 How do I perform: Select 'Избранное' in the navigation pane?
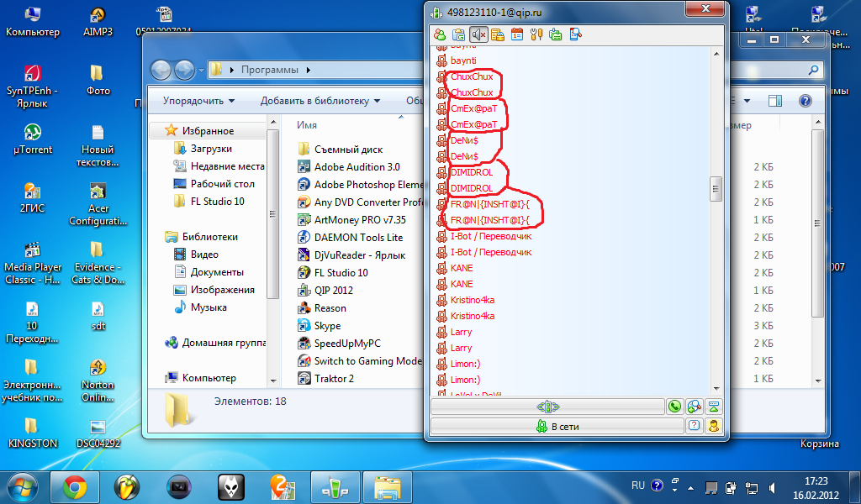pos(209,130)
